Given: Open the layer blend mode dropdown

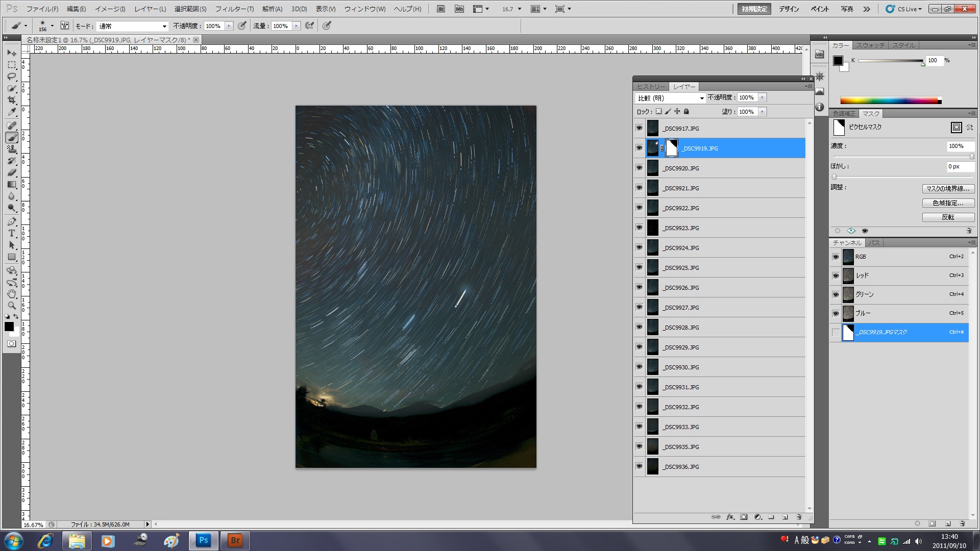Looking at the screenshot, I should coord(671,98).
